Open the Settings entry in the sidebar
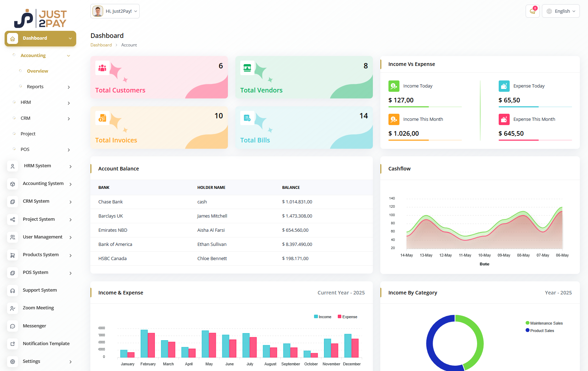 click(32, 361)
